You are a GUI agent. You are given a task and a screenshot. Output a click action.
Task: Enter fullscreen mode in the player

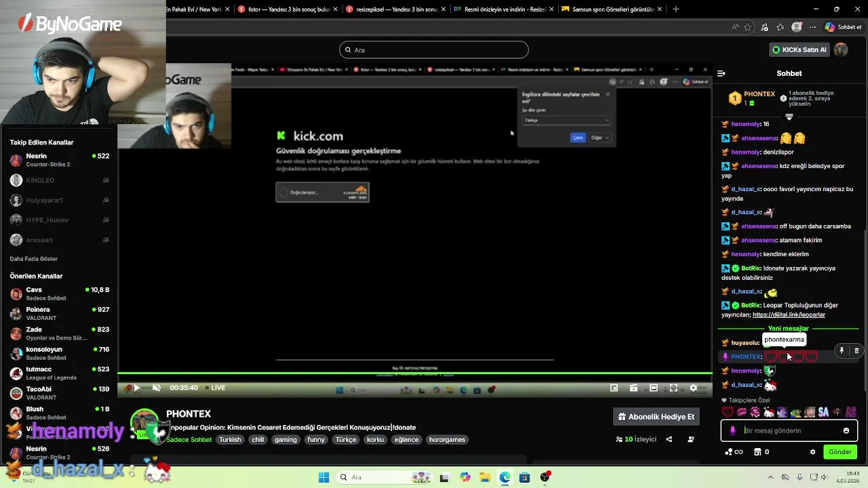pos(673,388)
